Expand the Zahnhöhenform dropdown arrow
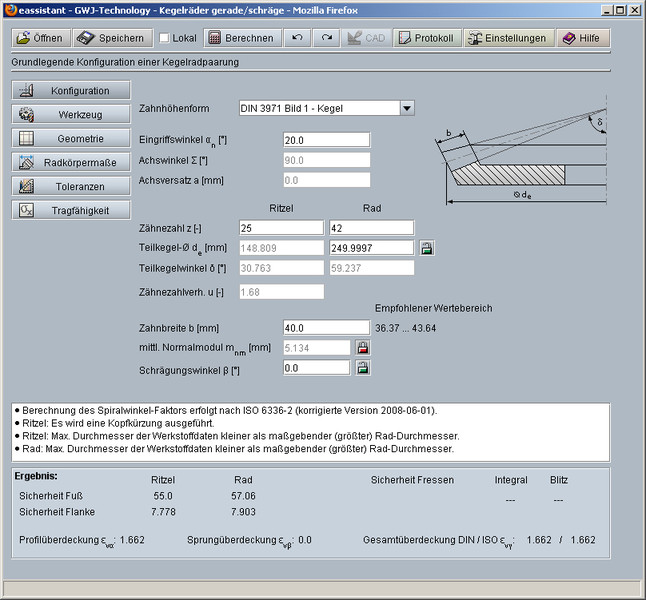The width and height of the screenshot is (646, 600). point(406,108)
